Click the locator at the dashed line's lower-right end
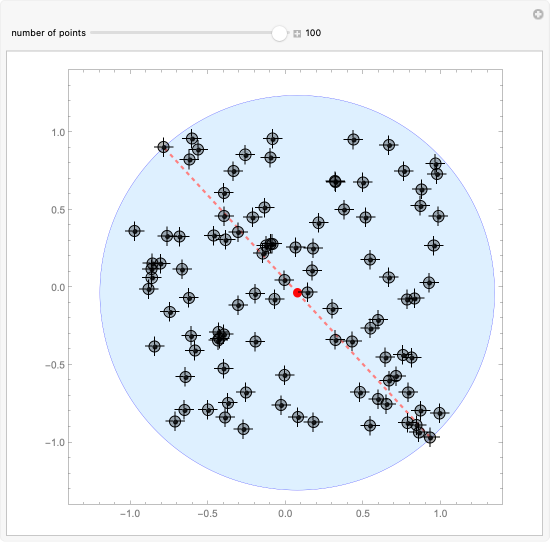Viewport: 550px width, 543px height. (430, 437)
